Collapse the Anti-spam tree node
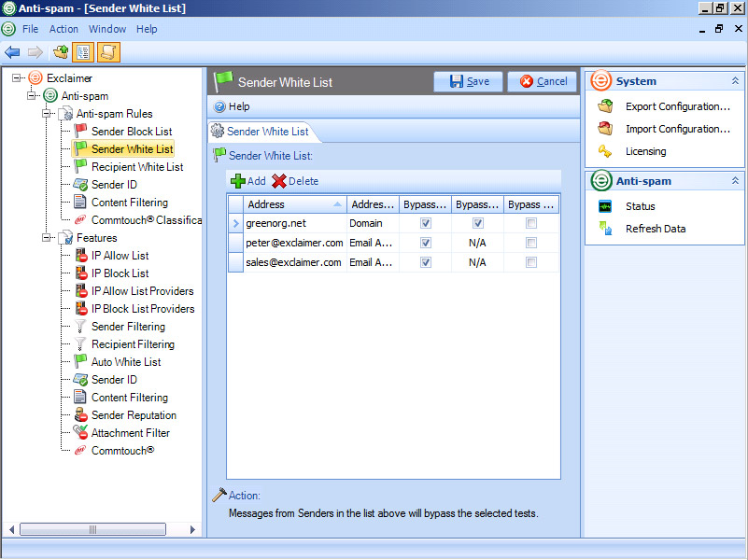This screenshot has height=560, width=748. tap(32, 96)
